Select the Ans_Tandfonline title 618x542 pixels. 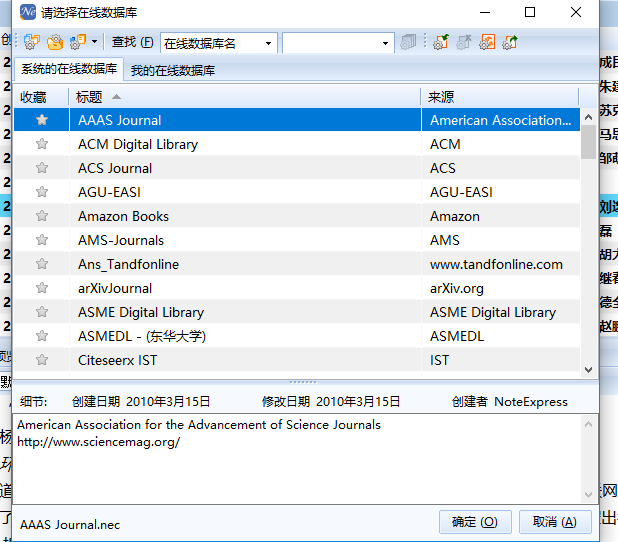(x=128, y=264)
